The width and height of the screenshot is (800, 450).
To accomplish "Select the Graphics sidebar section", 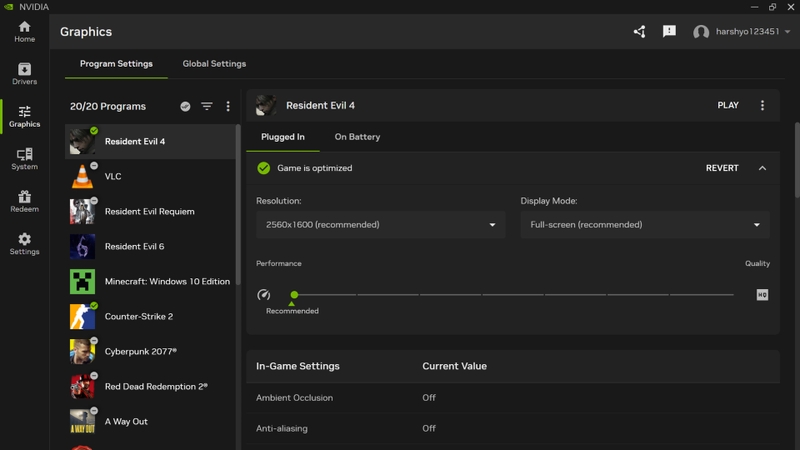I will click(x=24, y=116).
